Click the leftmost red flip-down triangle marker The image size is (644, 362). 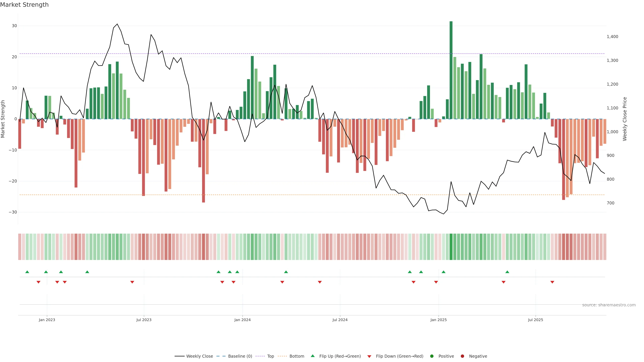(39, 282)
